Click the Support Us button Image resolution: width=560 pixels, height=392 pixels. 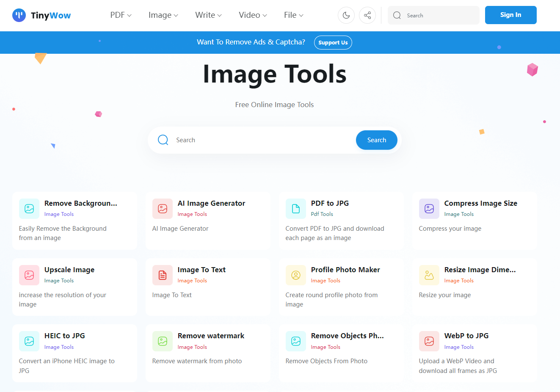pyautogui.click(x=333, y=43)
